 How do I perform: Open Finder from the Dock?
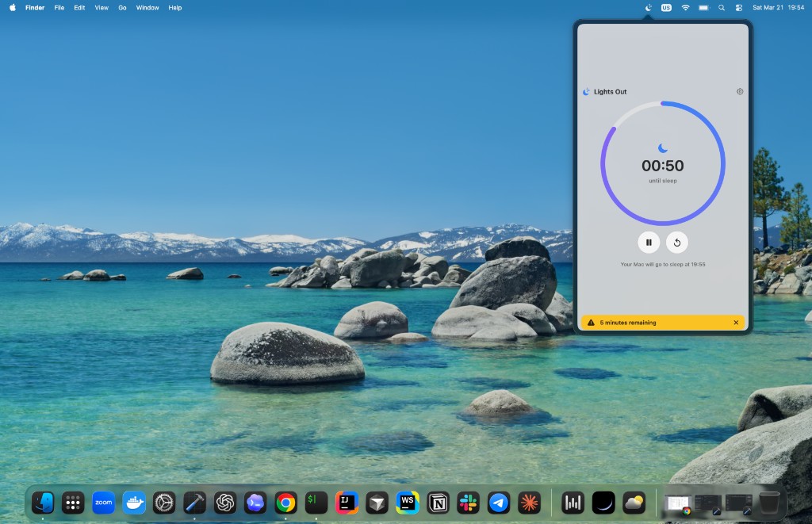pos(43,503)
